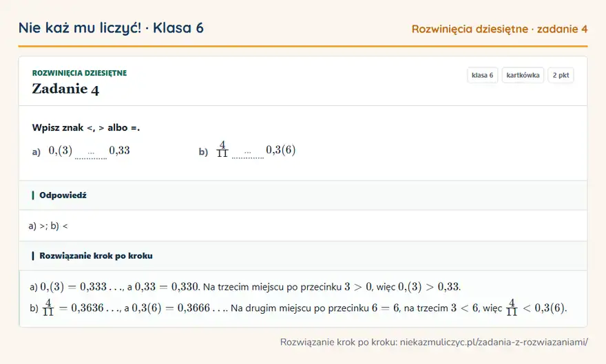
Task: Click the blank field in part b)
Action: coord(248,154)
